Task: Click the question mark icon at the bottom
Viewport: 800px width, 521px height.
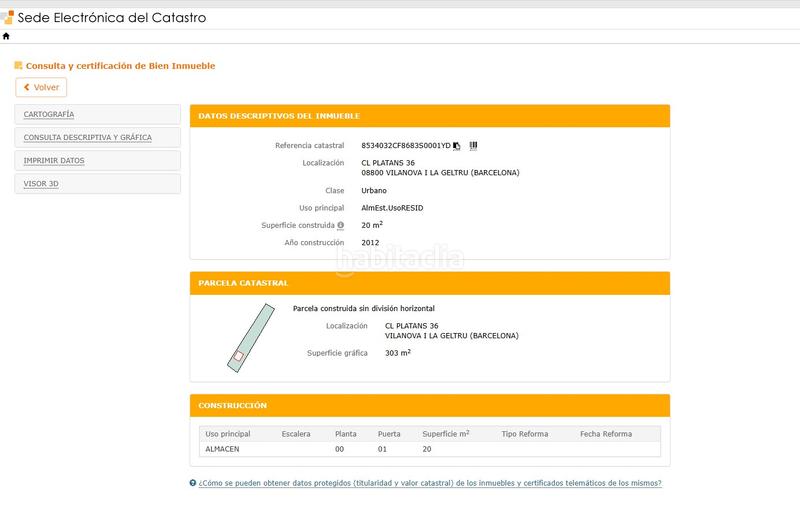Action: tap(193, 483)
